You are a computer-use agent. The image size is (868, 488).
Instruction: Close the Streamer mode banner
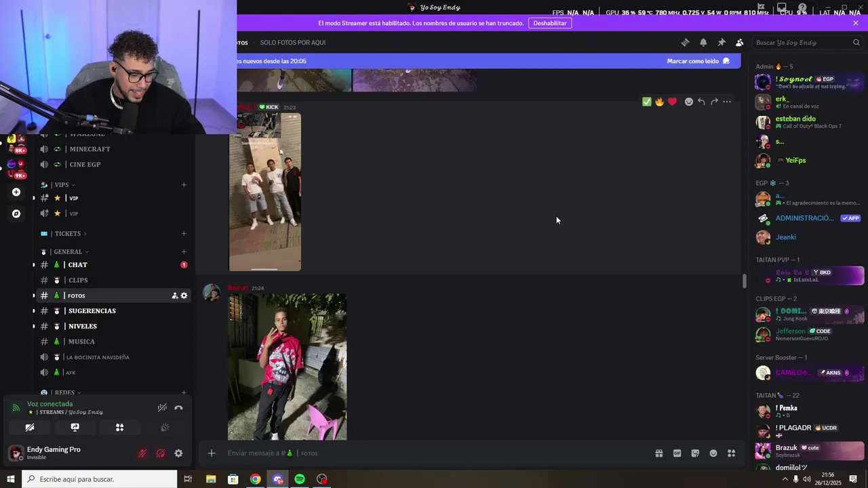point(856,23)
